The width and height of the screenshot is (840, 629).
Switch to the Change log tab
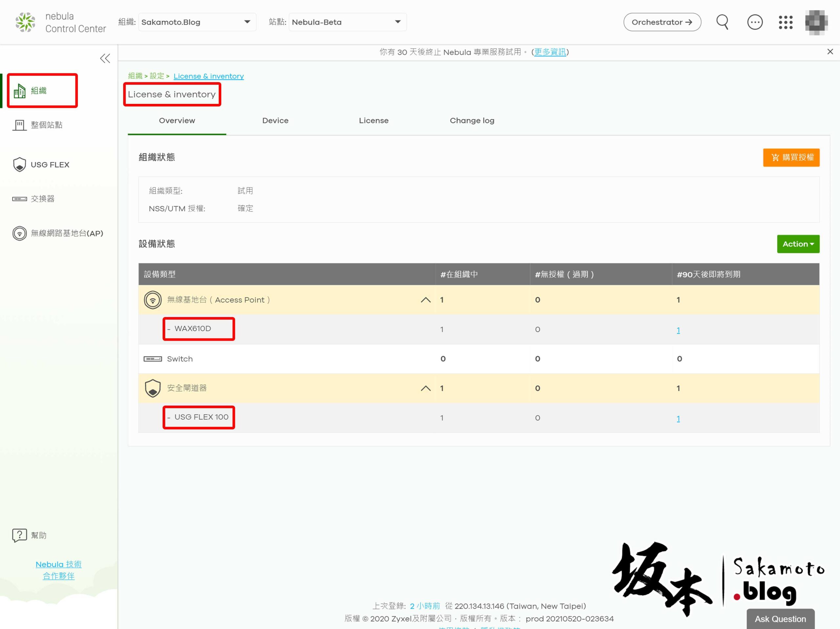tap(472, 121)
